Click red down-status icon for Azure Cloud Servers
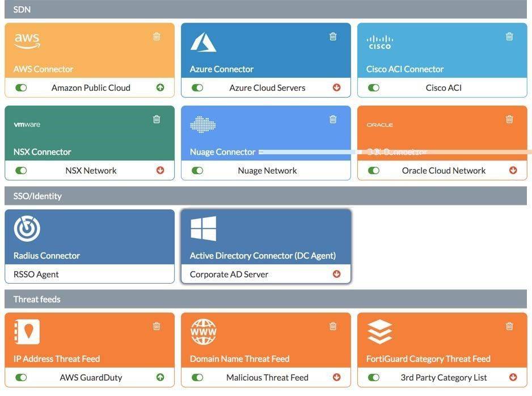Image resolution: width=532 pixels, height=396 pixels. click(x=336, y=87)
